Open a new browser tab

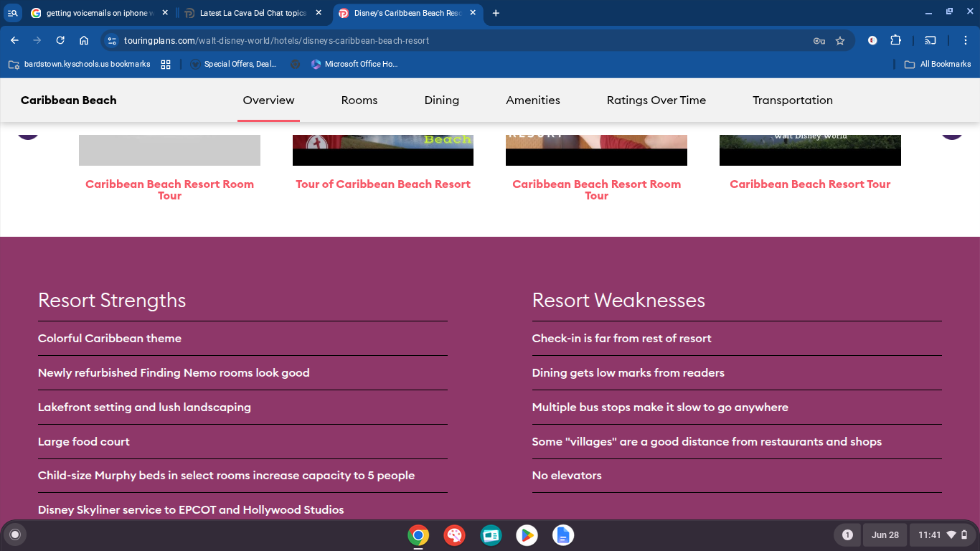pos(496,13)
